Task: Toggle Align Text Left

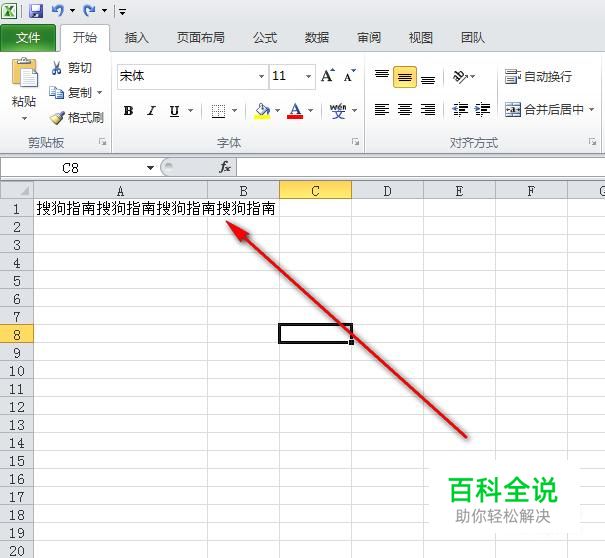Action: [x=382, y=110]
